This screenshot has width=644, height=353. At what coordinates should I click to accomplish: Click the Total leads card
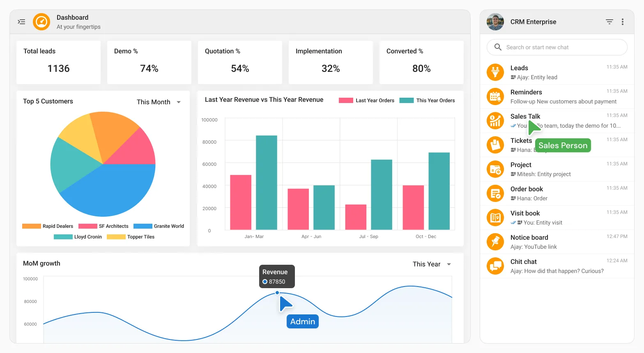tap(58, 62)
